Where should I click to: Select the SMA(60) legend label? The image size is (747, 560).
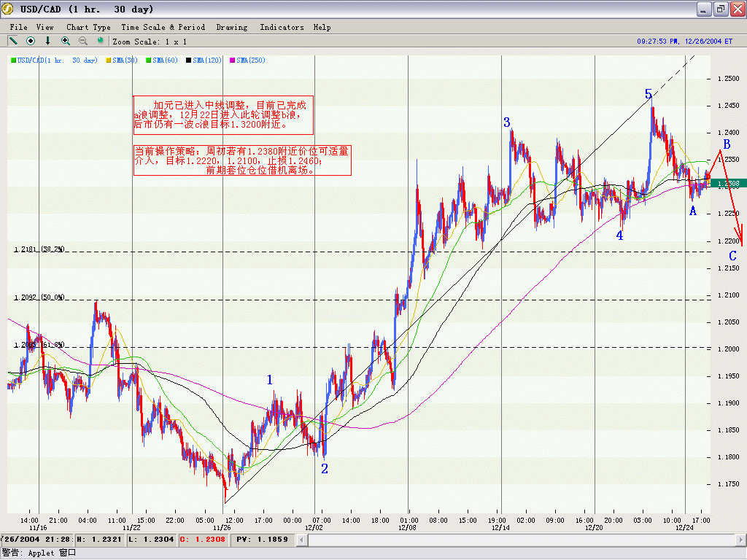166,61
